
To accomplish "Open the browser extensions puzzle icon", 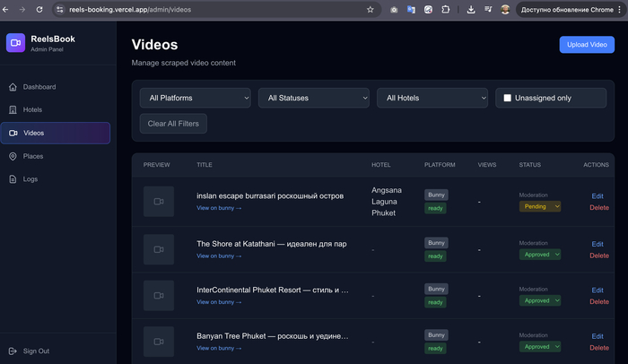I will click(x=445, y=9).
